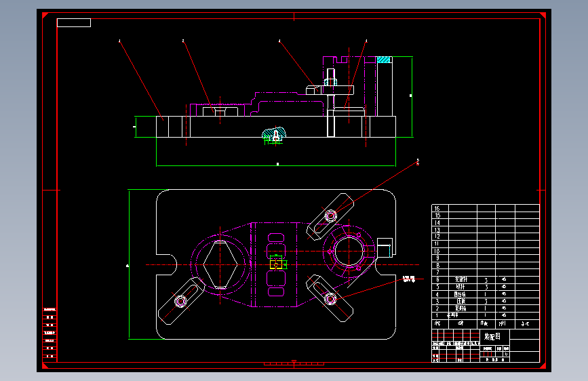The width and height of the screenshot is (588, 381).
Task: Select parts list row number 1
Action: pyautogui.click(x=485, y=315)
